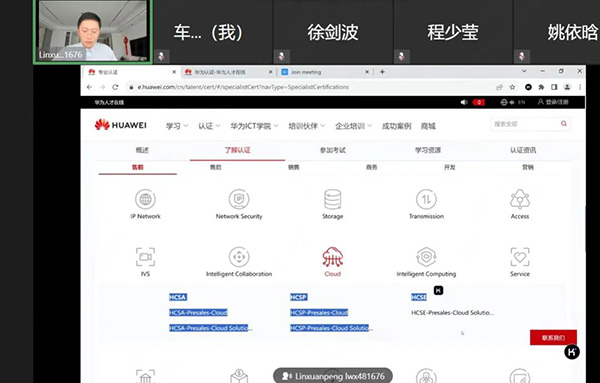Screen dimensions: 600x383
Task: Click the red 联系我们 button
Action: [553, 337]
